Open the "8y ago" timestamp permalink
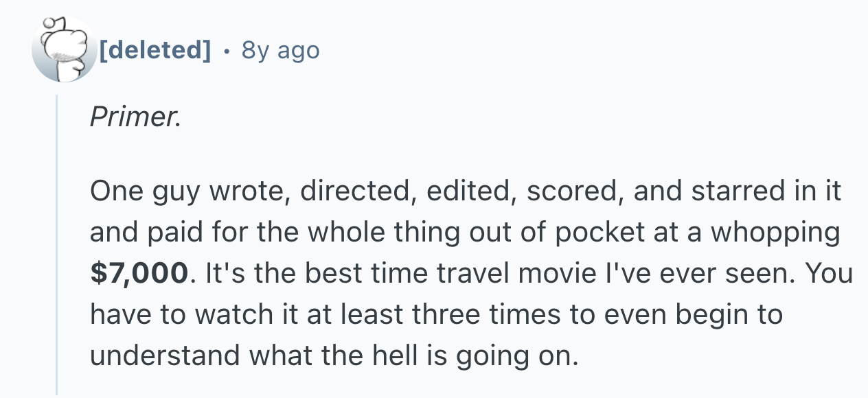This screenshot has width=868, height=398. pyautogui.click(x=280, y=50)
